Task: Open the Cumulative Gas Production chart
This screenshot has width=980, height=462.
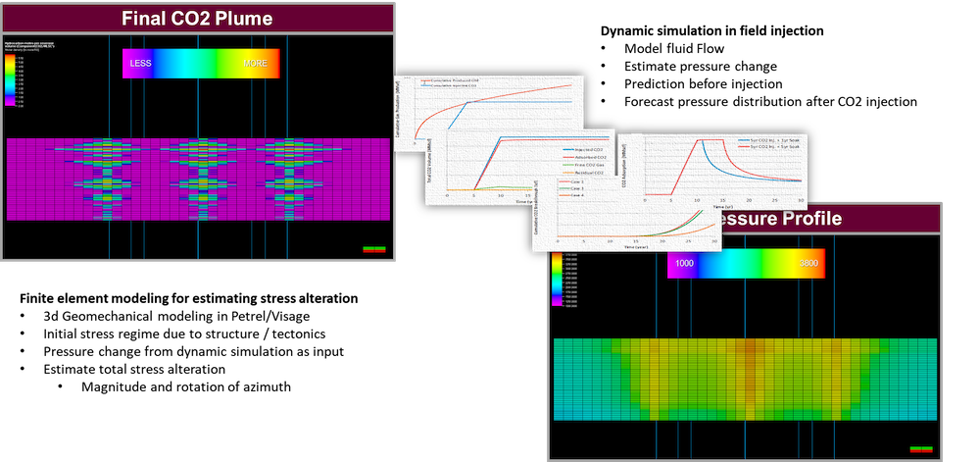Action: tap(490, 106)
